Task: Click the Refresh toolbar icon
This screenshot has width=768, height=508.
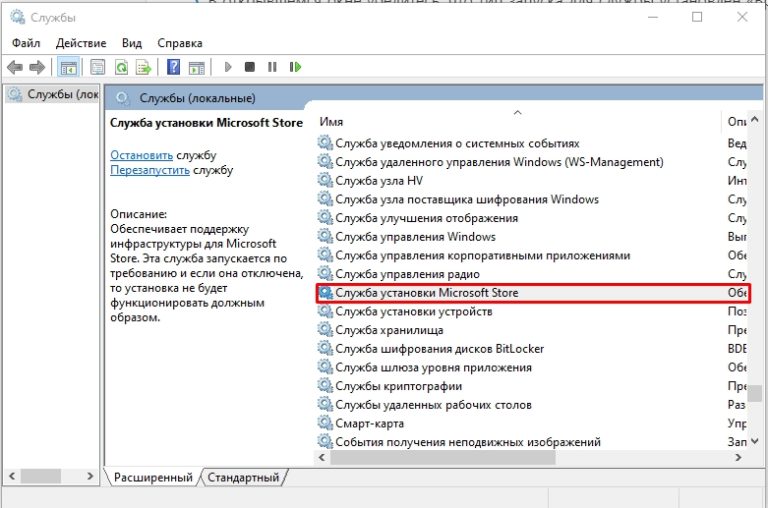Action: [x=121, y=67]
